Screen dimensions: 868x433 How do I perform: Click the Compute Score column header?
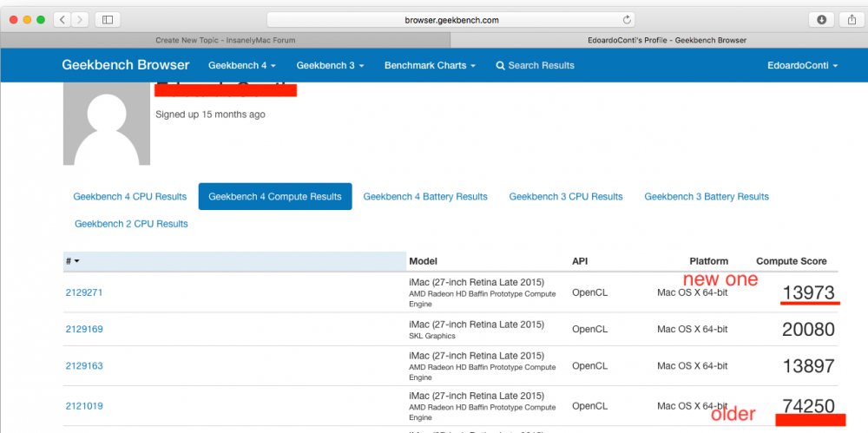click(x=792, y=261)
